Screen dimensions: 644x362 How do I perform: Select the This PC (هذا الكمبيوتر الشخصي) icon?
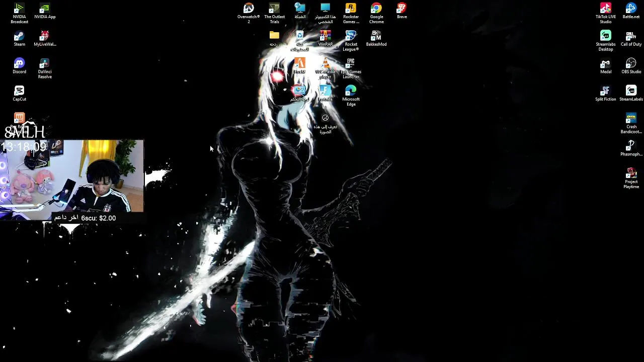point(325,14)
